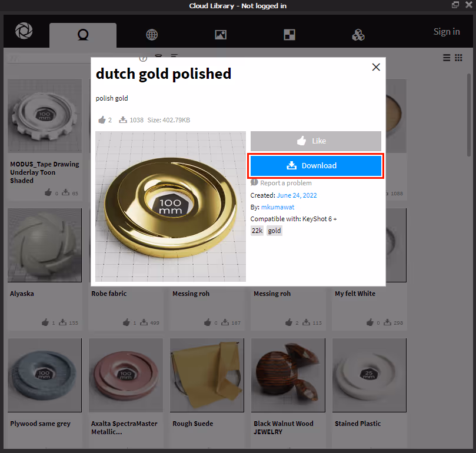Screen dimensions: 476x453
Task: Open the gold tag filter
Action: pos(274,230)
